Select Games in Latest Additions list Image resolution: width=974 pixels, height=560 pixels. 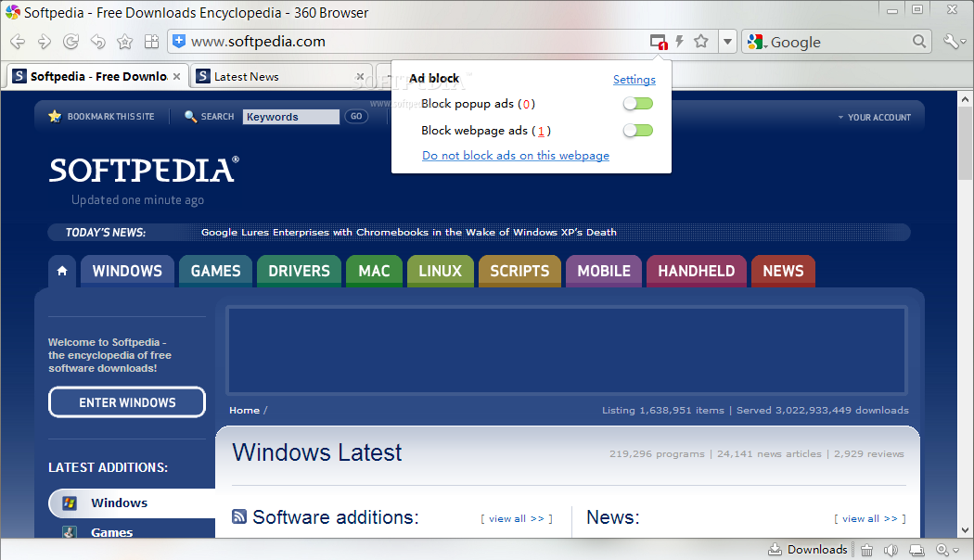coord(112,532)
